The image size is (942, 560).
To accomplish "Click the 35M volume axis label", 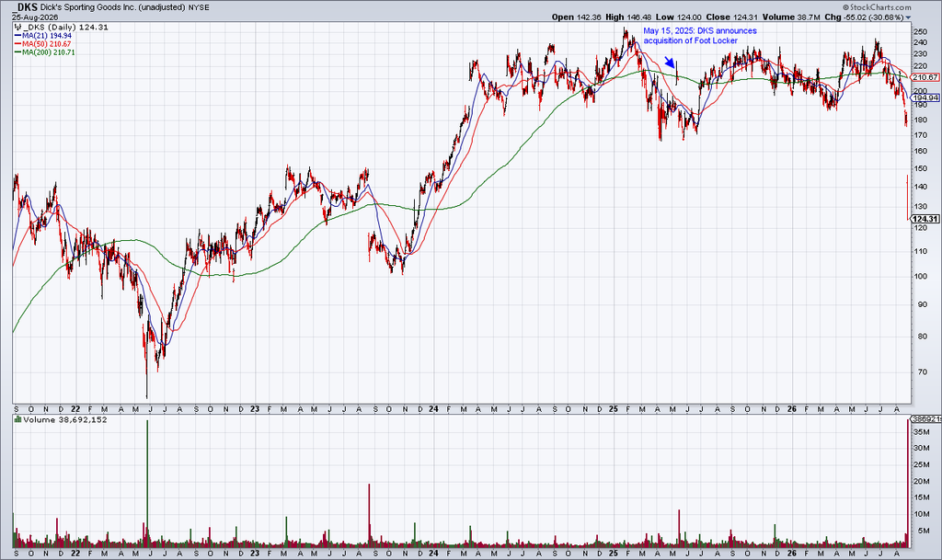I will click(x=921, y=431).
